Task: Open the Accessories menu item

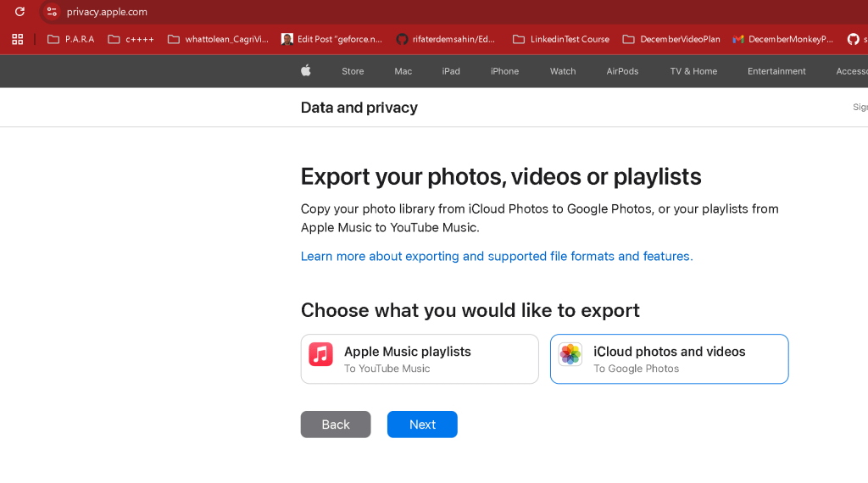Action: pyautogui.click(x=851, y=71)
